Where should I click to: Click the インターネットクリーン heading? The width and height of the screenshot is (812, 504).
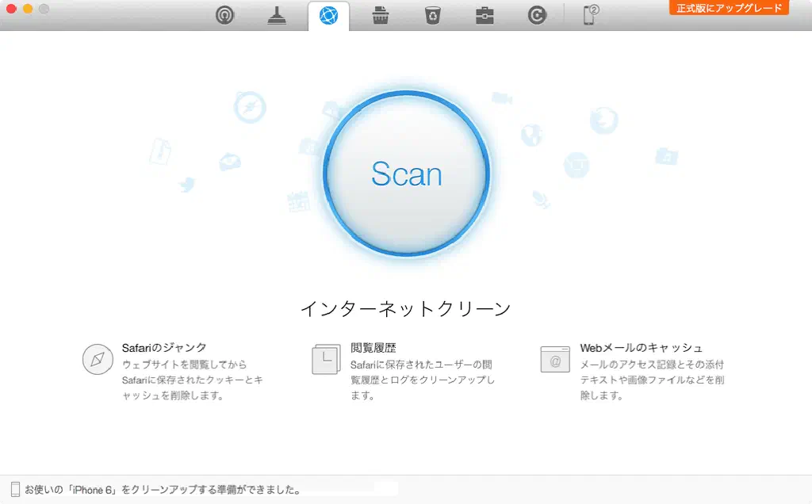pos(405,308)
